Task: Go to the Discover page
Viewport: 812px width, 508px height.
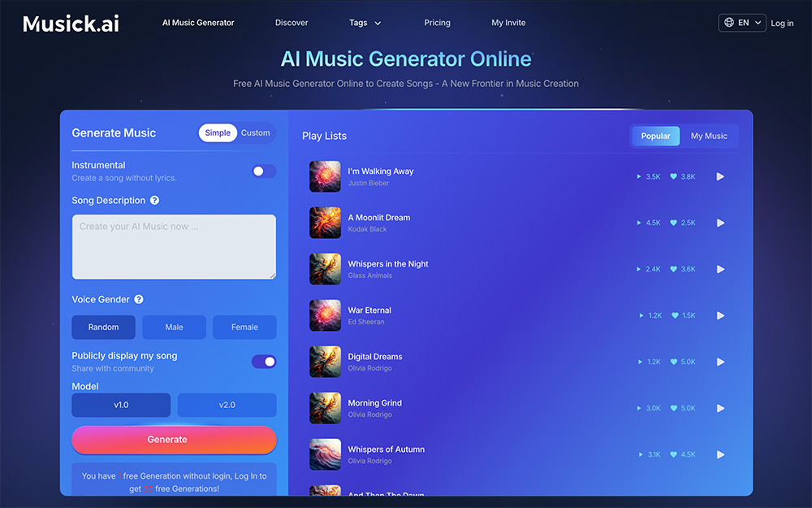Action: coord(292,23)
